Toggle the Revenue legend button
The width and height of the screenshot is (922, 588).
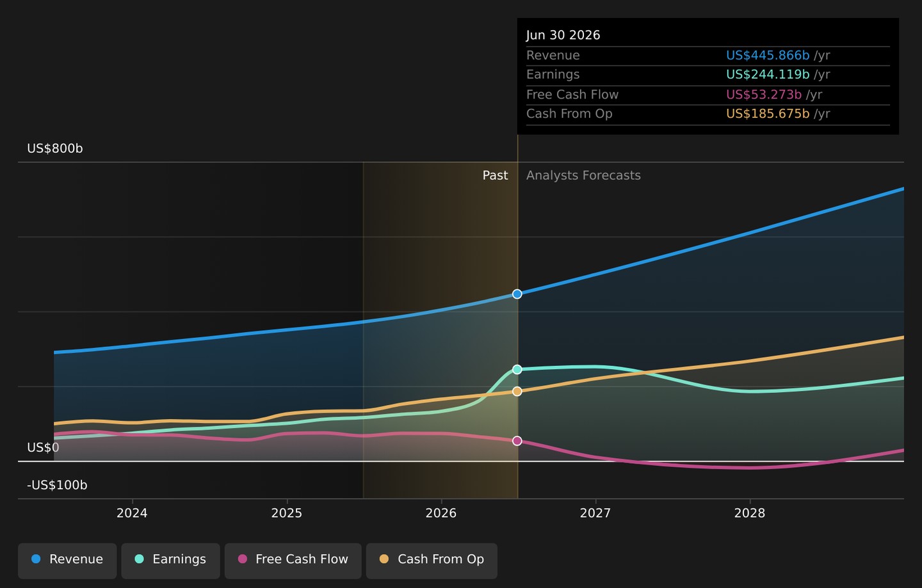67,560
